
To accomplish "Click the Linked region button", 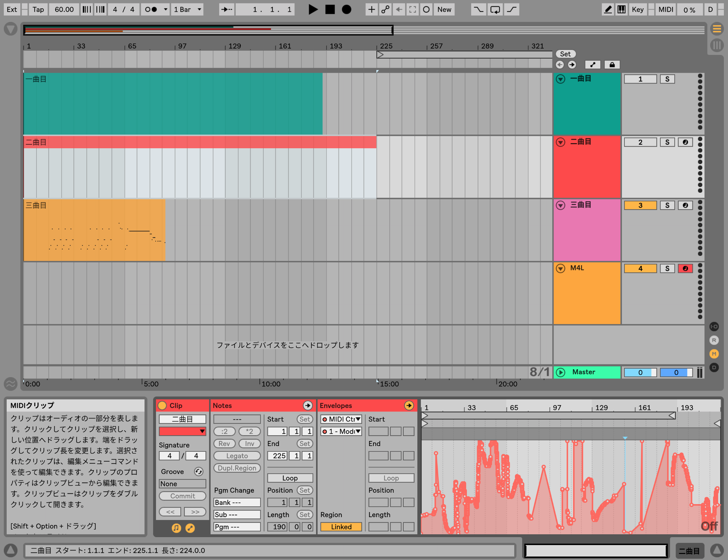I will click(x=341, y=527).
